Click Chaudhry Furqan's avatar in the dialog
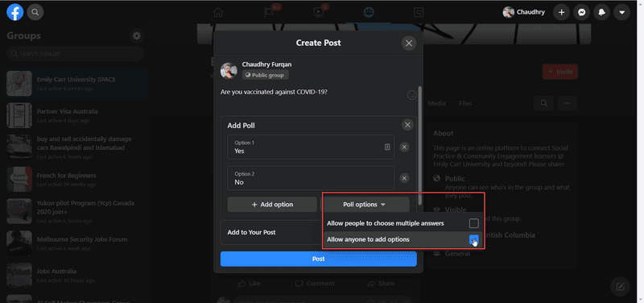The height and width of the screenshot is (303, 644). point(229,71)
